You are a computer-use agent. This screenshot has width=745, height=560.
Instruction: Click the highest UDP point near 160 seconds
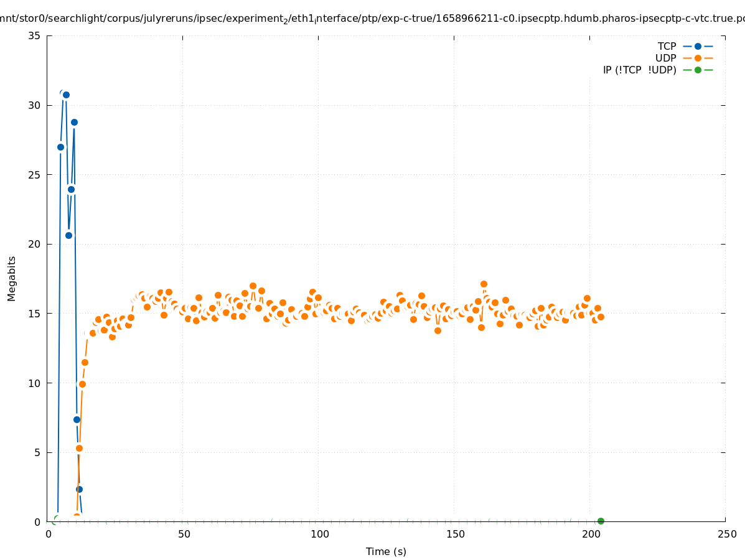484,284
